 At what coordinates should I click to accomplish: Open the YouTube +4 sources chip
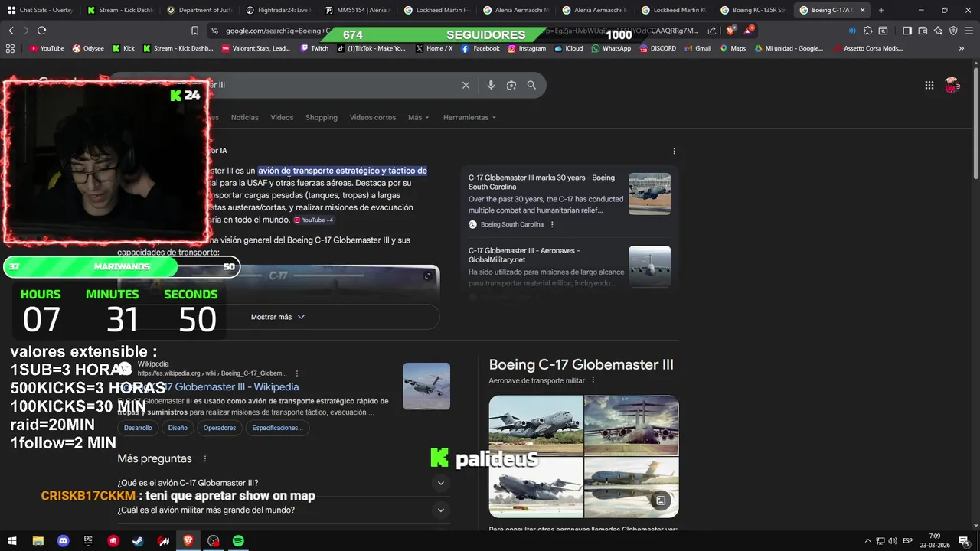click(x=314, y=220)
